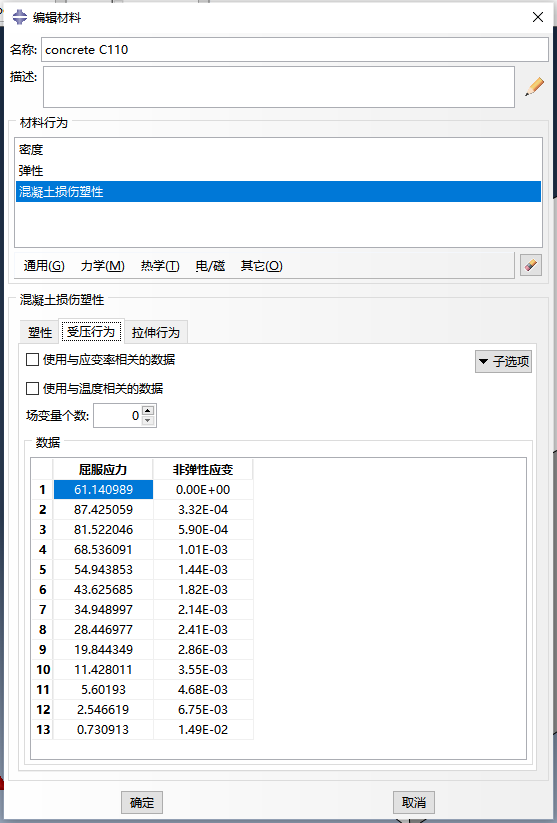Open the 电/磁 menu
Image resolution: width=557 pixels, height=823 pixels.
click(x=210, y=266)
